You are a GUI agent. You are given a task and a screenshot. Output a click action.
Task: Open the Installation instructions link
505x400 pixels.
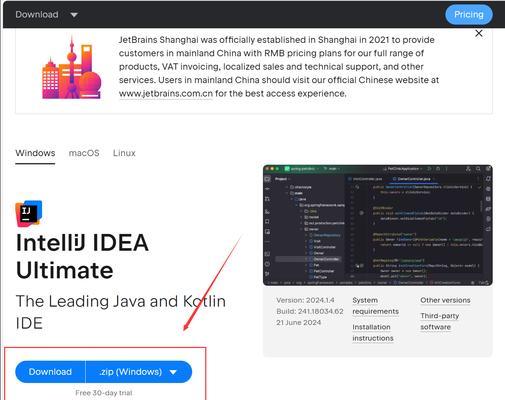373,333
